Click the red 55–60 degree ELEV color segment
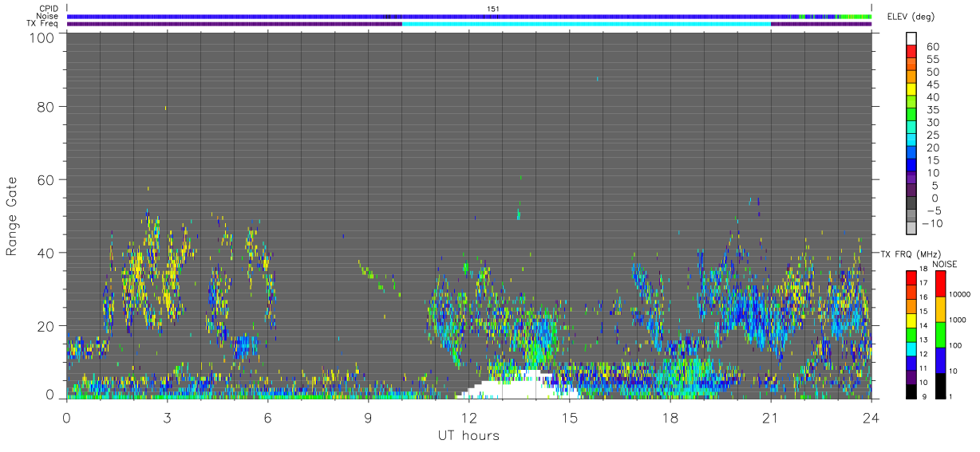This screenshot has height=452, width=980. [x=911, y=51]
